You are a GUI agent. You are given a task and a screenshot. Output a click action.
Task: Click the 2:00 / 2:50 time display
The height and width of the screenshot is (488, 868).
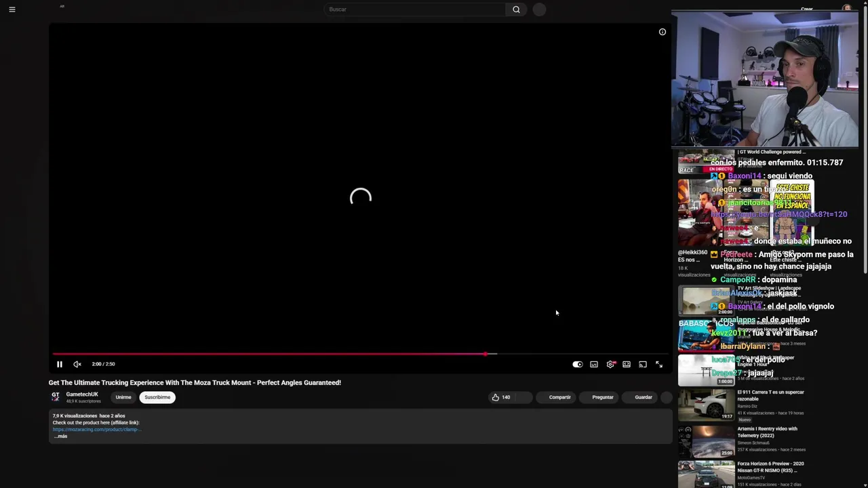(103, 364)
